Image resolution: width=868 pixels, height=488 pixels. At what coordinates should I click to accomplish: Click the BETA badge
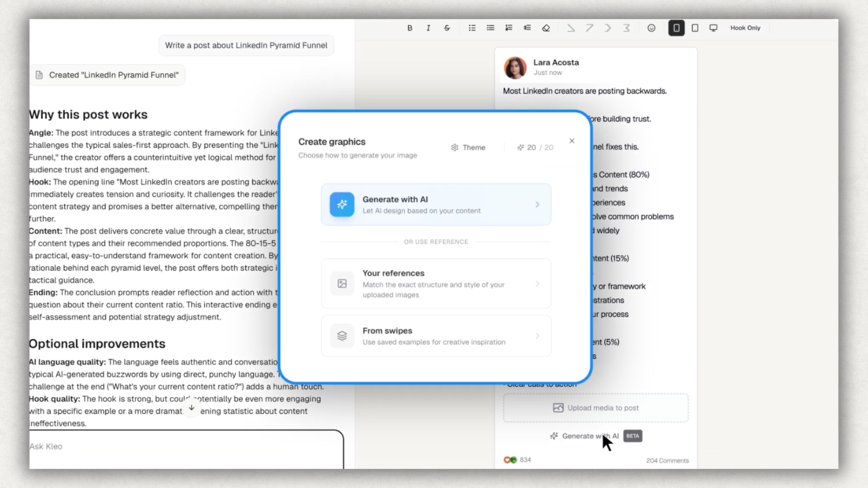point(632,436)
